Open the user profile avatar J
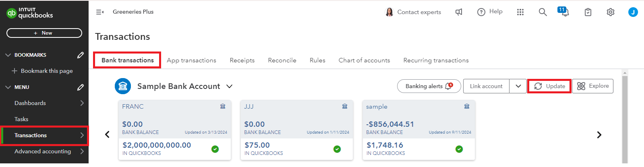The height and width of the screenshot is (167, 644). pyautogui.click(x=633, y=12)
